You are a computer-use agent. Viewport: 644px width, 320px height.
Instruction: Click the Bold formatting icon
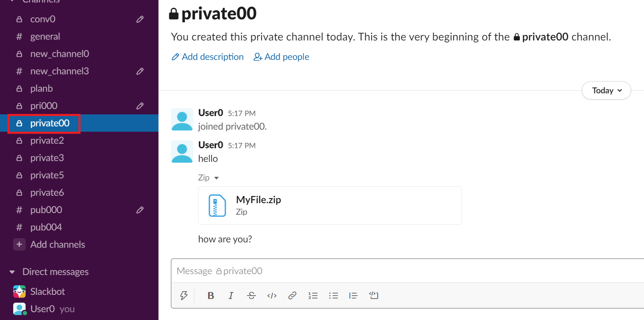(211, 295)
